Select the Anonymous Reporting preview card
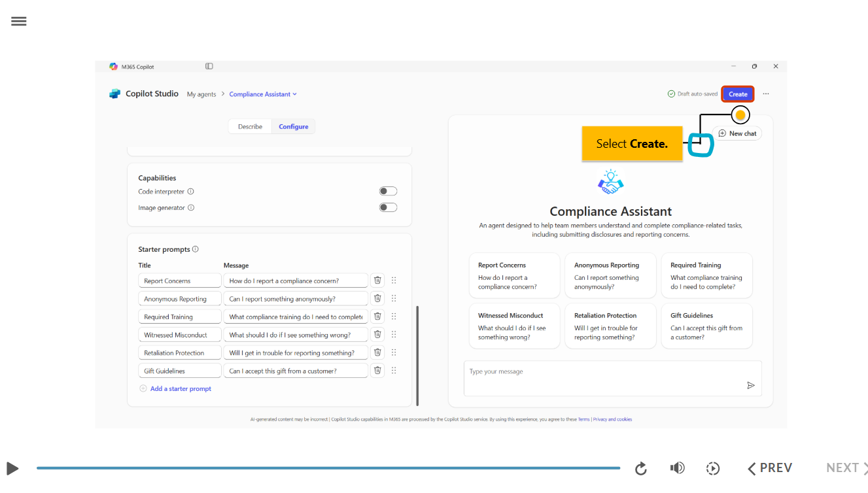This screenshot has width=868, height=493. click(x=610, y=275)
